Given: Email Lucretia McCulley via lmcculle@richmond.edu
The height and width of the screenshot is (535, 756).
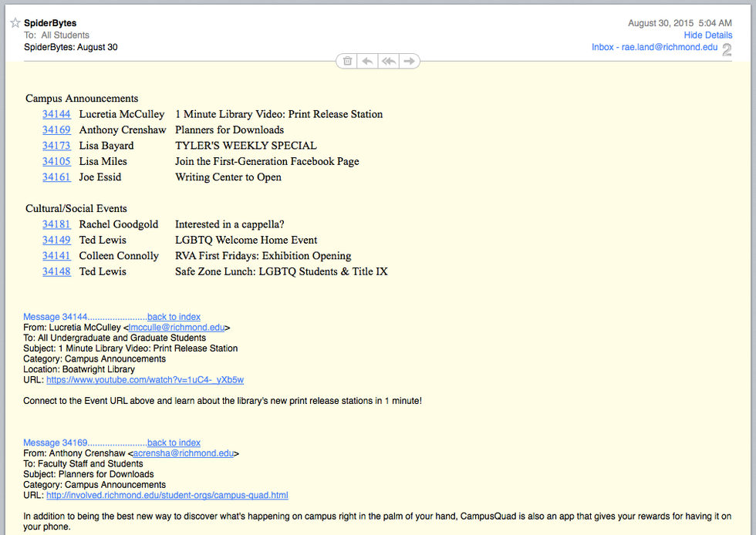Looking at the screenshot, I should click(176, 327).
